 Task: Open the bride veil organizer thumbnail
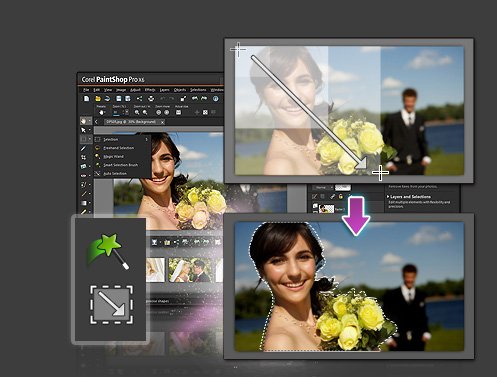coord(155,269)
